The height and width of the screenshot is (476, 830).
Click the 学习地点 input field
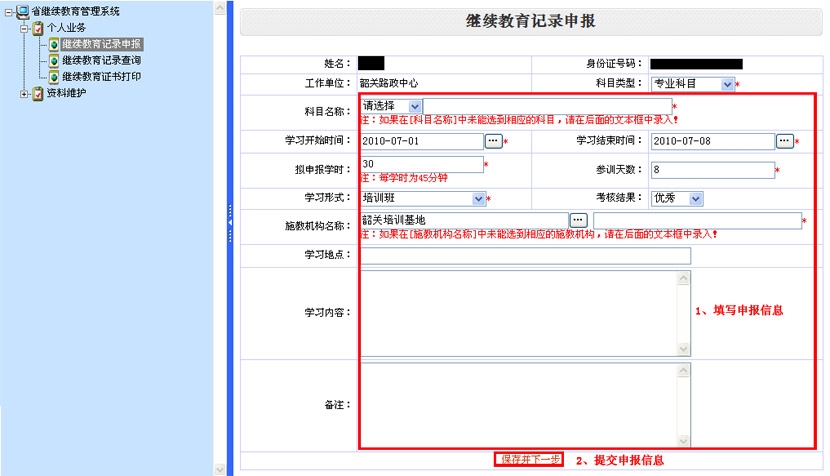point(525,256)
